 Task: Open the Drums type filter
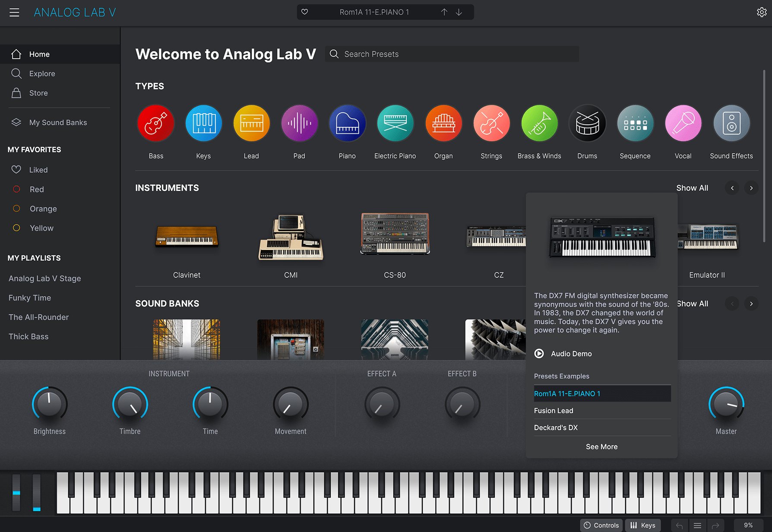tap(587, 123)
